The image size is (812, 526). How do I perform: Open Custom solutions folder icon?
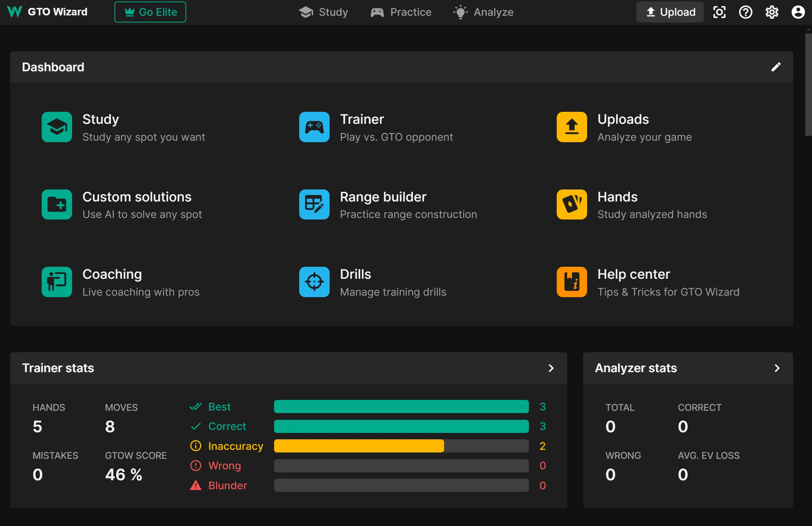click(x=57, y=204)
